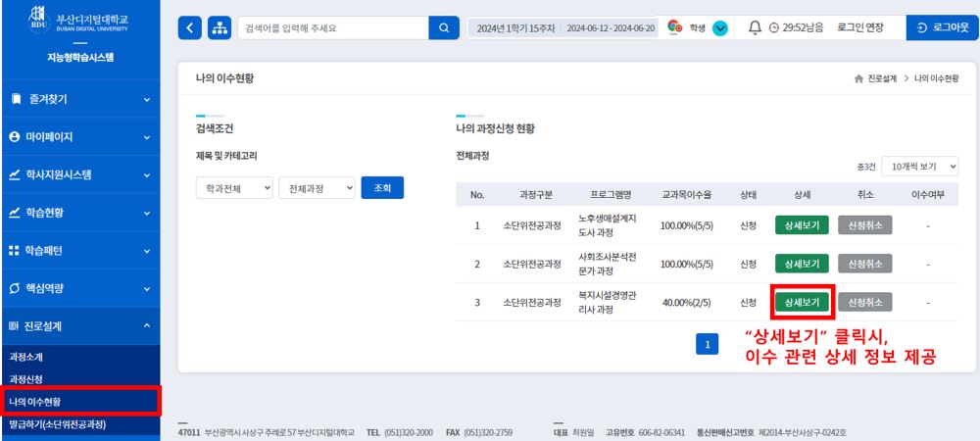
Task: Click the home icon in breadcrumb
Action: [858, 78]
